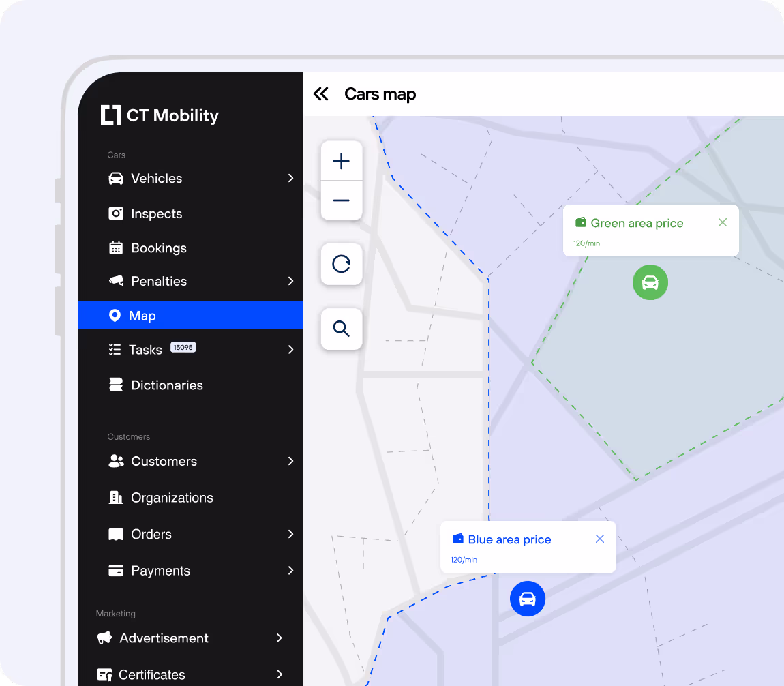Screen dimensions: 784x686
Task: Click the Green area price title
Action: click(x=637, y=223)
